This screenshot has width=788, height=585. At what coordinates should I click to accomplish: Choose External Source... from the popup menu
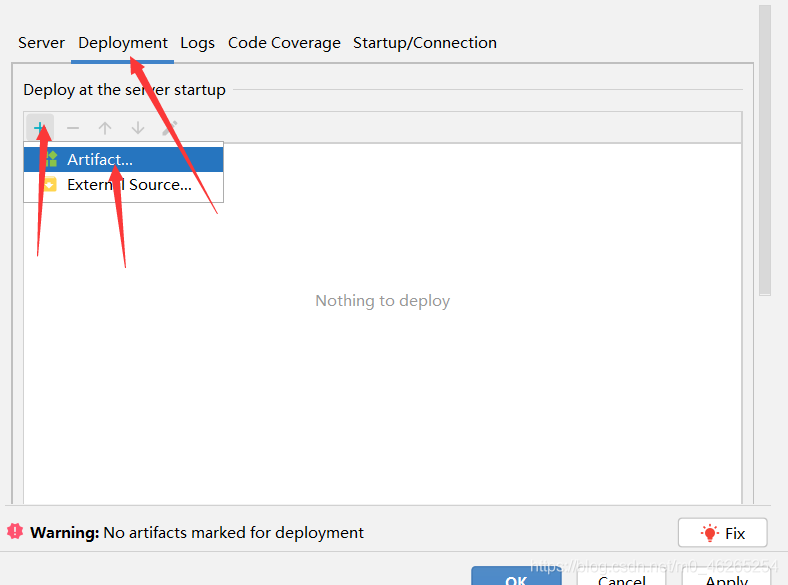click(x=129, y=185)
